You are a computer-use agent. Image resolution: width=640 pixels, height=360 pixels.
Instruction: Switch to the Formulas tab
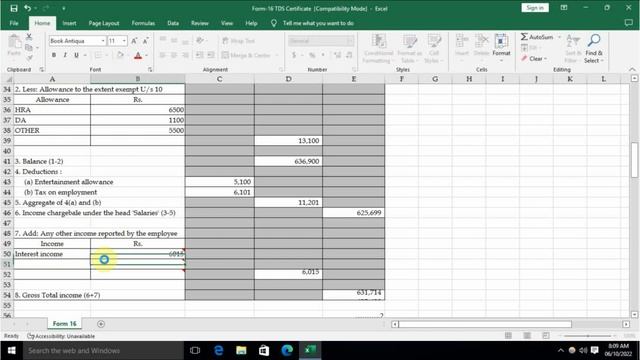point(143,23)
